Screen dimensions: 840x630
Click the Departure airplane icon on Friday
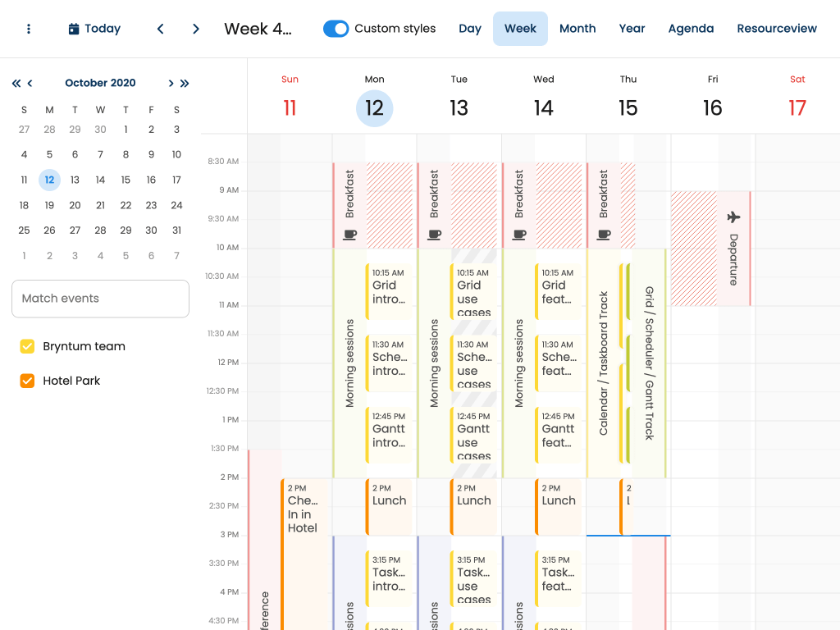(x=733, y=217)
